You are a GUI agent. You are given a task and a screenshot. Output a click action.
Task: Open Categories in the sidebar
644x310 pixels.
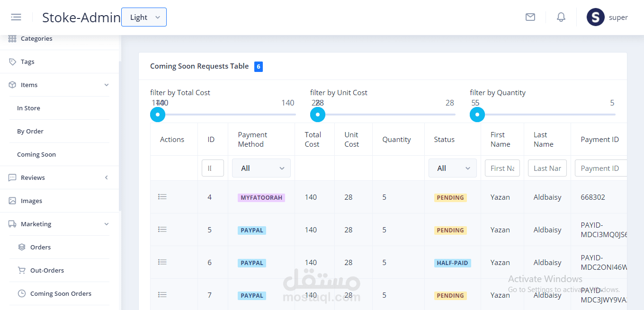[36, 38]
